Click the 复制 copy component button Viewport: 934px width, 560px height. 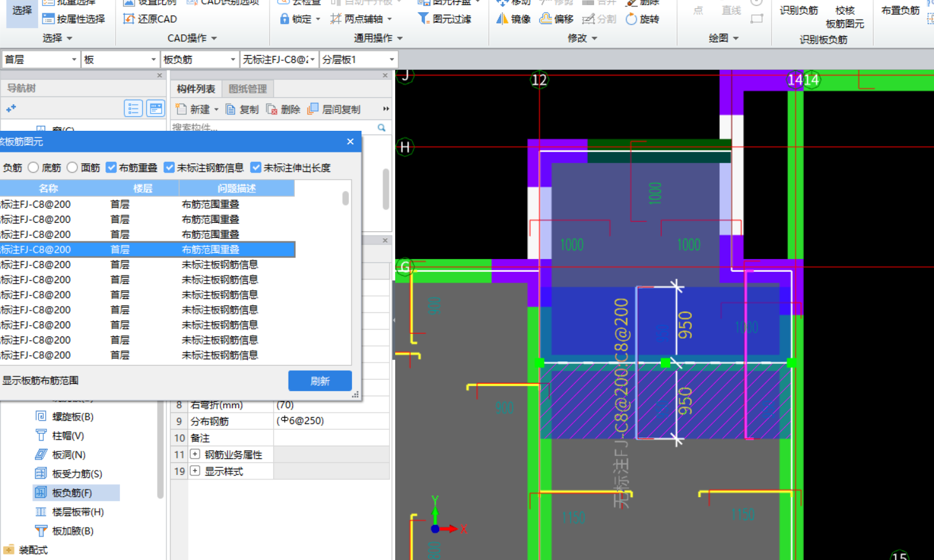[242, 109]
